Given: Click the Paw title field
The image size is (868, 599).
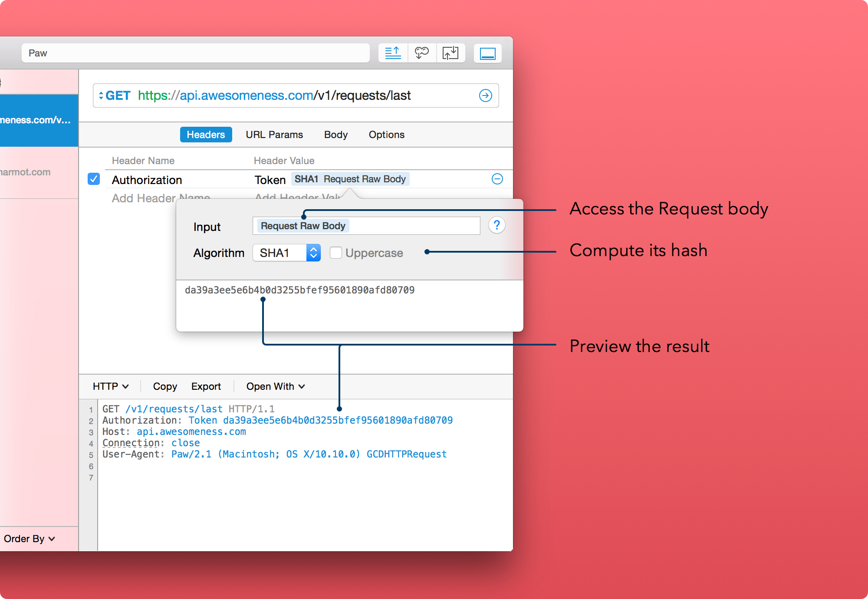Looking at the screenshot, I should pos(196,53).
